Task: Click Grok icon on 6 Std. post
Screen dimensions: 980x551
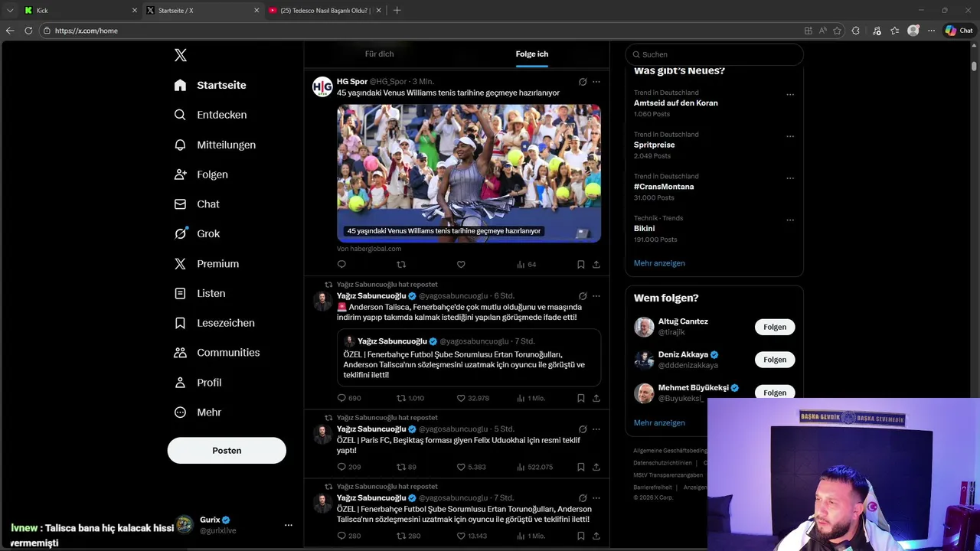Action: point(583,296)
